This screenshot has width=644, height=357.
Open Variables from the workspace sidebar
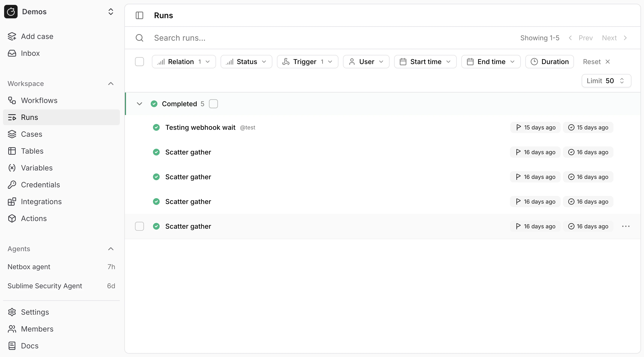(37, 168)
